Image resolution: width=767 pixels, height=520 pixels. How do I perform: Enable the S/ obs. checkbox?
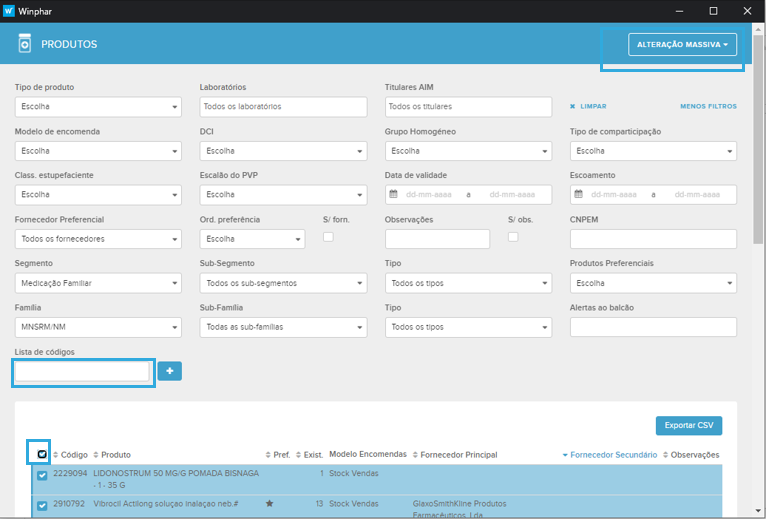click(x=513, y=237)
